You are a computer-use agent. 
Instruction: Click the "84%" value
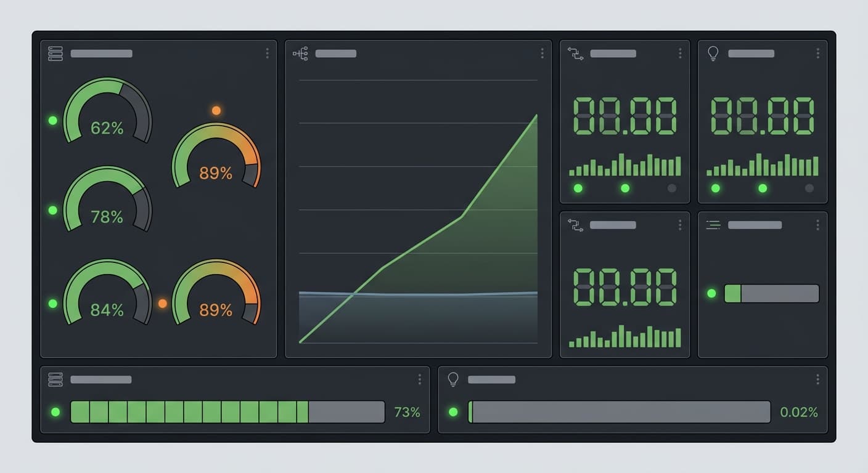tap(107, 310)
